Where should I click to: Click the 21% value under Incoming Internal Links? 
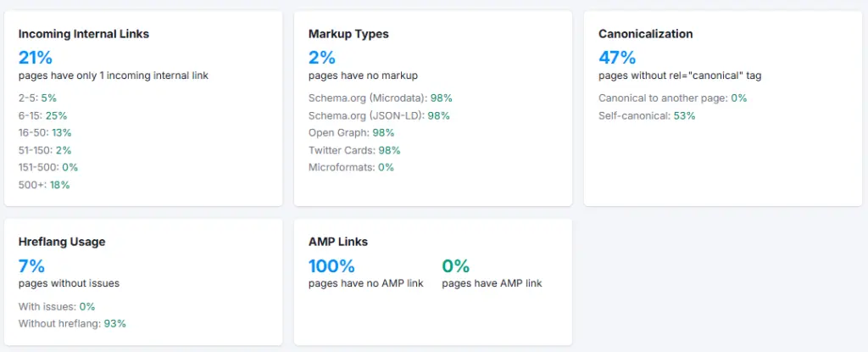click(36, 58)
